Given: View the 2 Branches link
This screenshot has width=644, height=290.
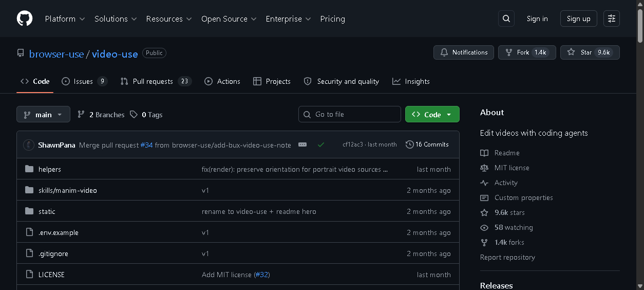Looking at the screenshot, I should [101, 115].
